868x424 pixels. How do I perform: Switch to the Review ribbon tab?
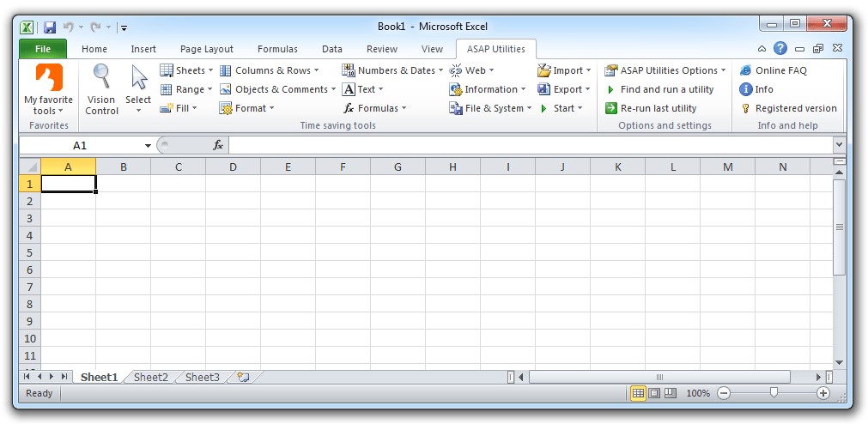[382, 49]
